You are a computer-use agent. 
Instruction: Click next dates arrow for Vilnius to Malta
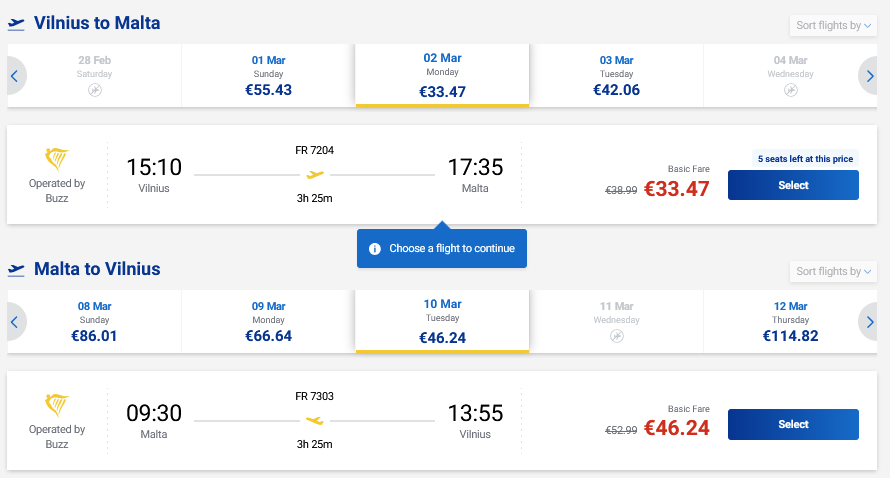(x=871, y=75)
